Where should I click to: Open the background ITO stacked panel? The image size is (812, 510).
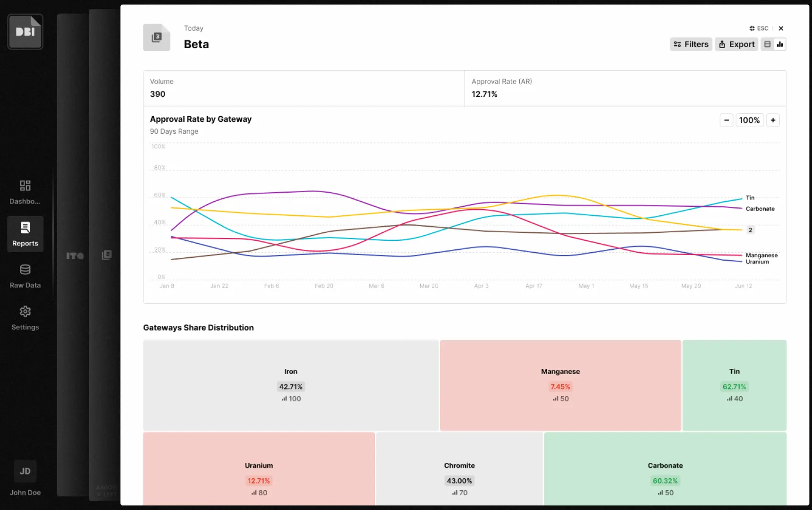pos(74,255)
